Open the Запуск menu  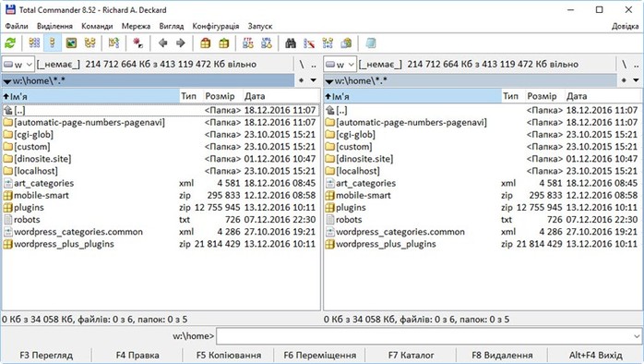pos(260,26)
